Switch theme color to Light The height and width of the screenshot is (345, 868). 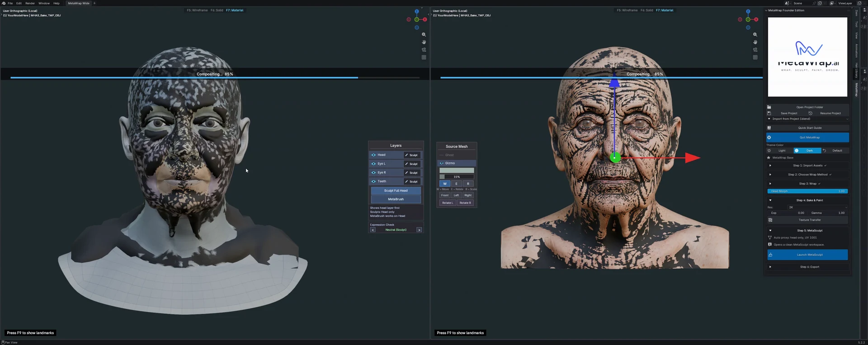pos(780,150)
